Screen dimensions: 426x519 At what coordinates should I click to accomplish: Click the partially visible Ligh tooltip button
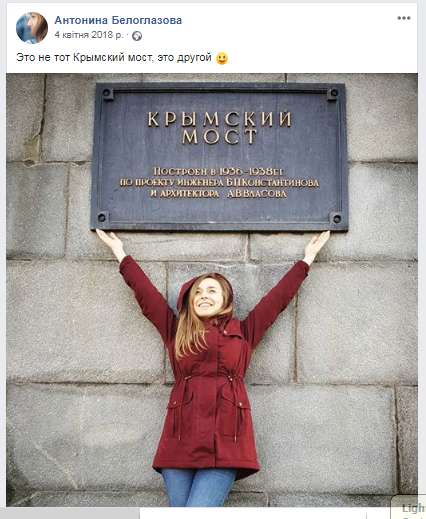point(410,508)
